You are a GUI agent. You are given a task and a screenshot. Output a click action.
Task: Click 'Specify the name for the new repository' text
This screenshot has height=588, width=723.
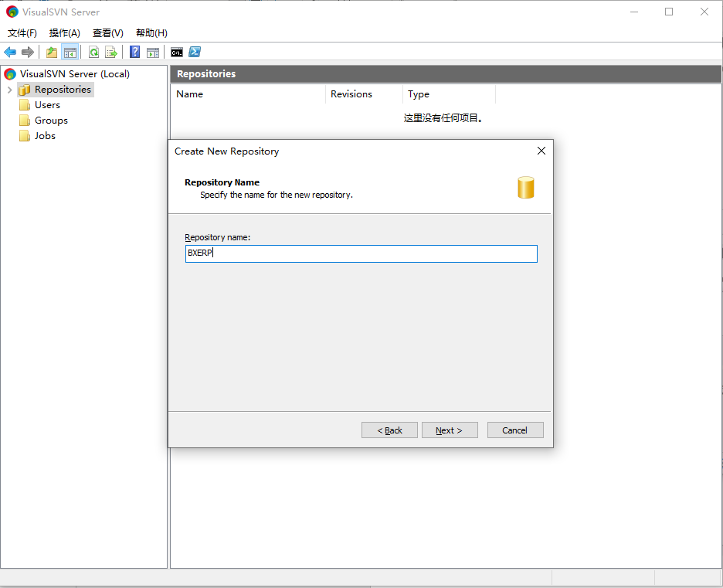point(277,195)
